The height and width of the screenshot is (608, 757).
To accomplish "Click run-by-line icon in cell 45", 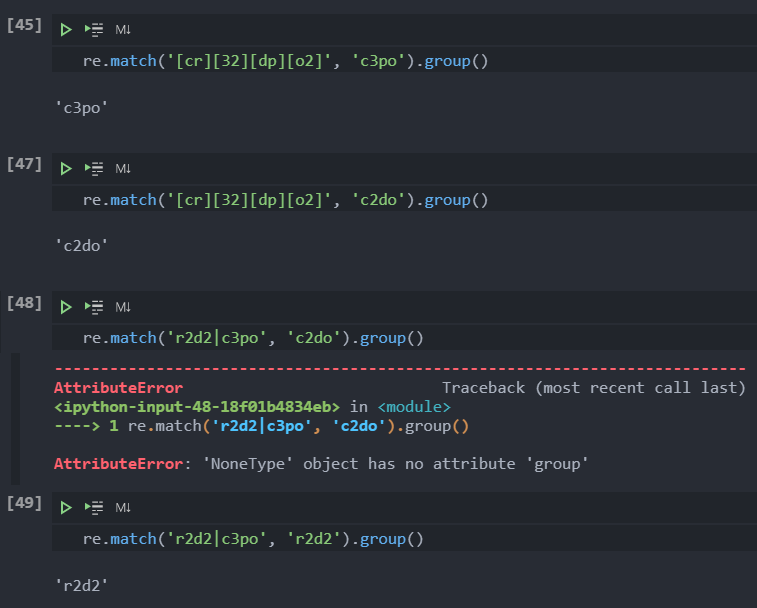I will tap(94, 30).
